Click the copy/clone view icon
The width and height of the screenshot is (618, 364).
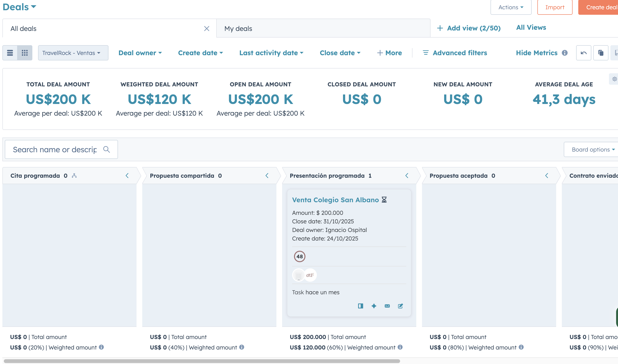tap(601, 53)
